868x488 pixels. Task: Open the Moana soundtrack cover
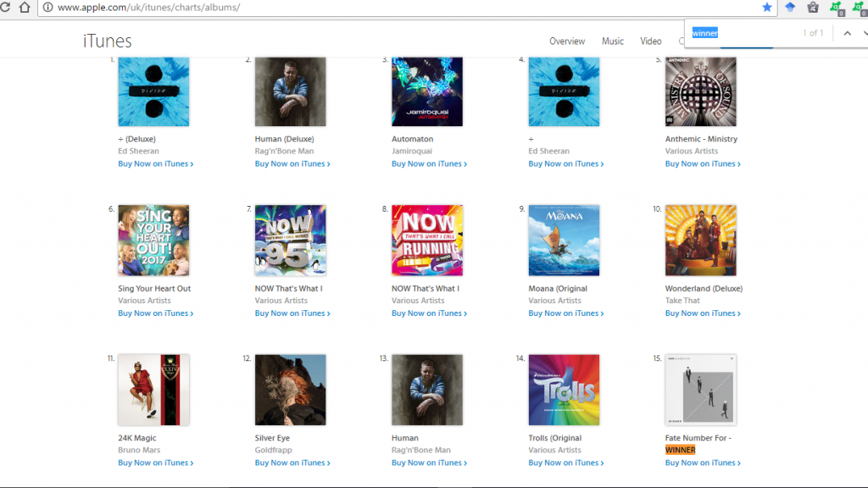pyautogui.click(x=564, y=240)
